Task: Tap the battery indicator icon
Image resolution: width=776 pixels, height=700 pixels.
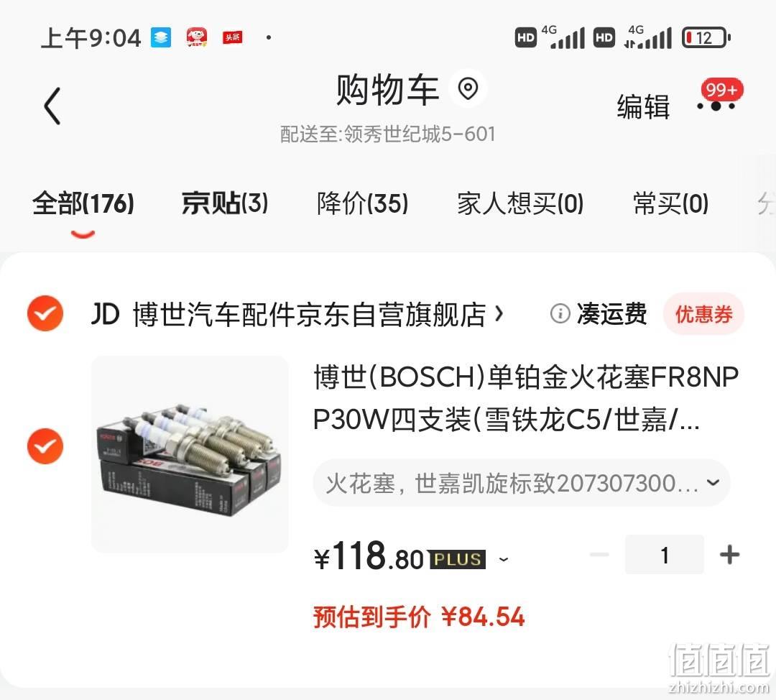Action: [706, 37]
